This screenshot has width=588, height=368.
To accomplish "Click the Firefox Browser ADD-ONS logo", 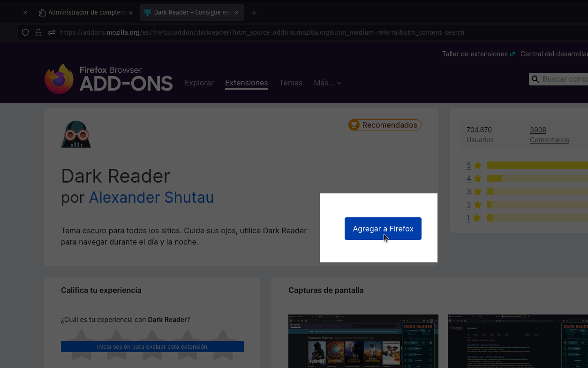I will coord(109,79).
